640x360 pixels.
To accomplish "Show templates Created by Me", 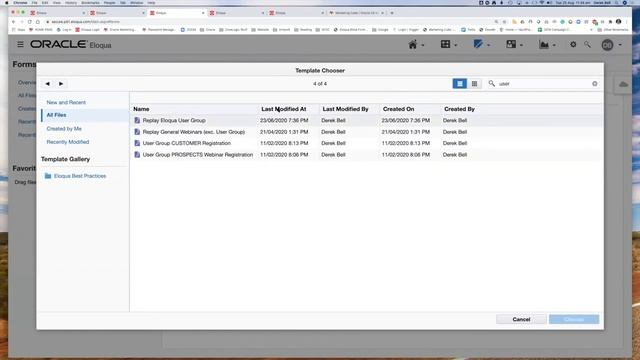I will pos(64,129).
